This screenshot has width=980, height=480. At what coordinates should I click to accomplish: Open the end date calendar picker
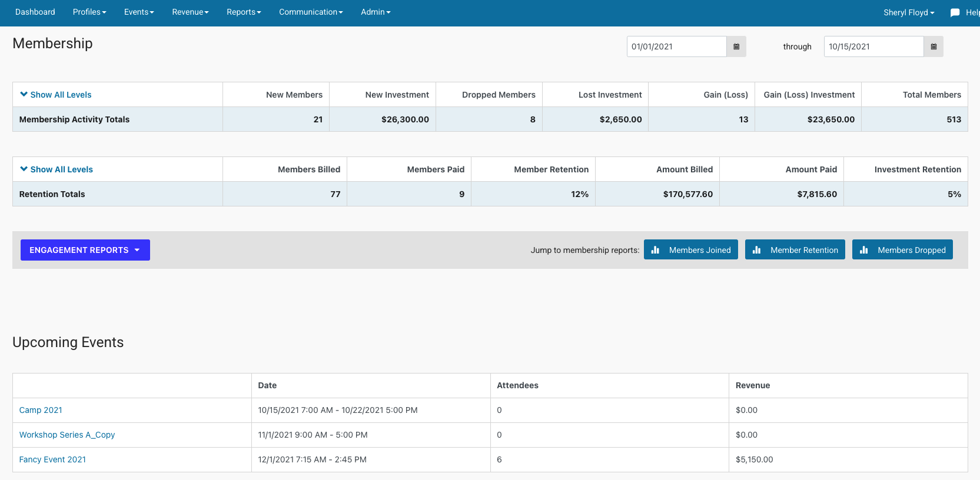(933, 46)
